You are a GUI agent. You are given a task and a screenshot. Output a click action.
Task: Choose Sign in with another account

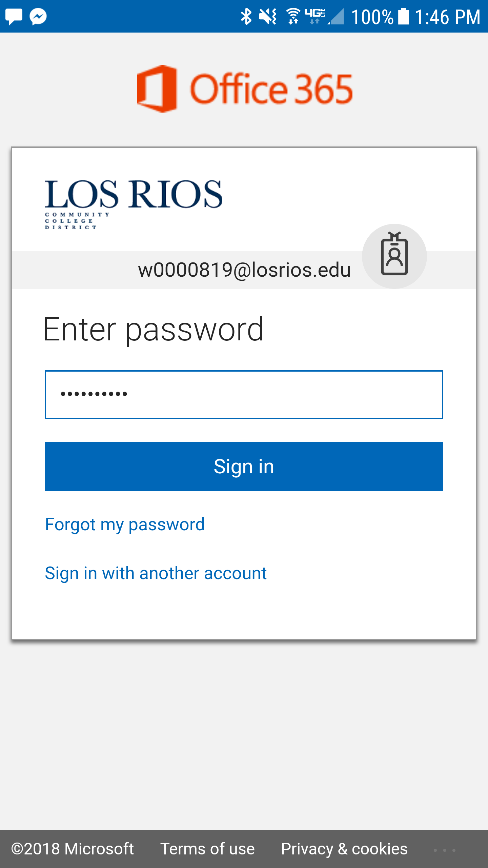point(156,573)
